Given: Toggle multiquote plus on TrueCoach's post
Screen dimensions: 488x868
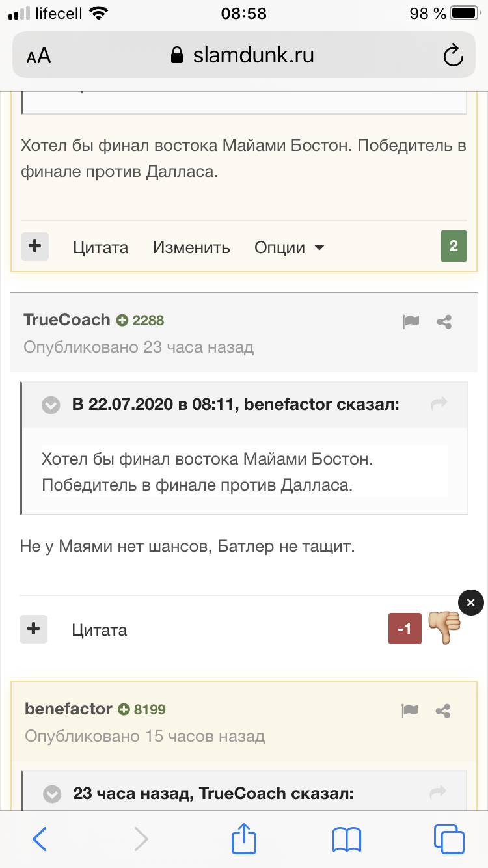Looking at the screenshot, I should [x=34, y=629].
